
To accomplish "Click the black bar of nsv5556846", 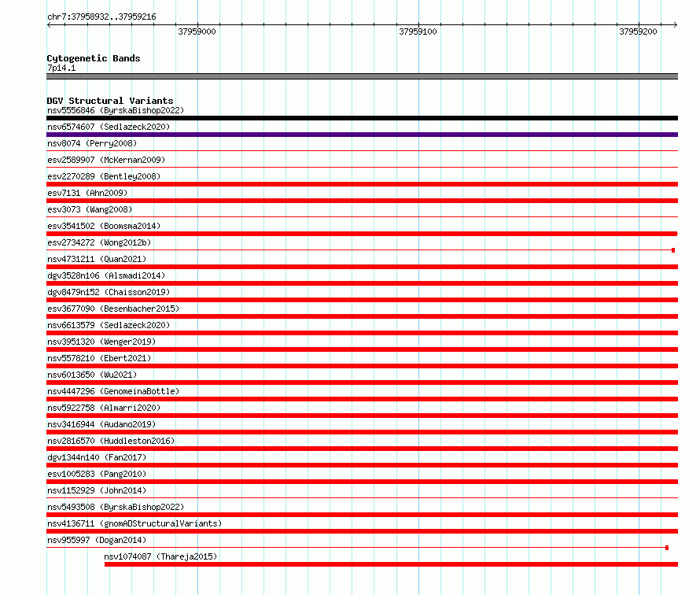I will pyautogui.click(x=362, y=118).
